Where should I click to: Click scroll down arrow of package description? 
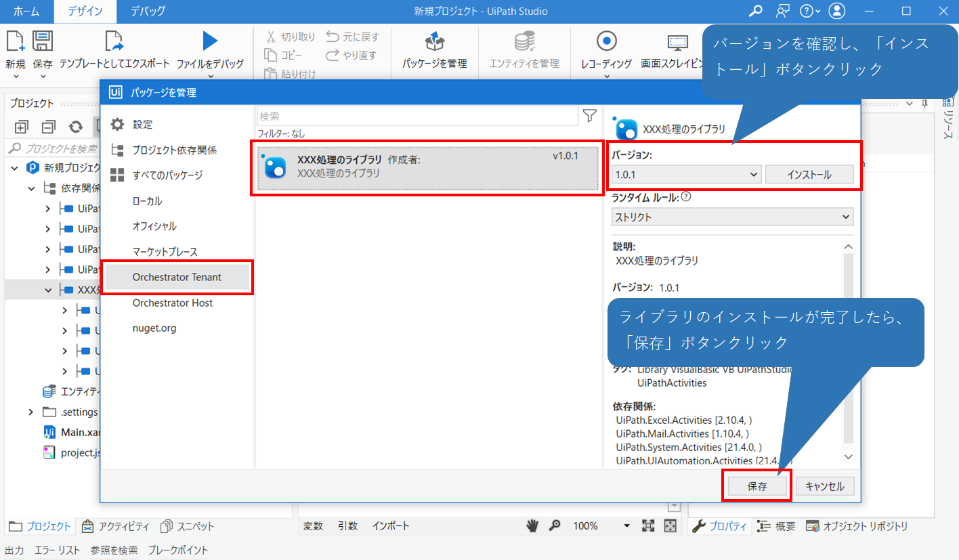tap(849, 457)
